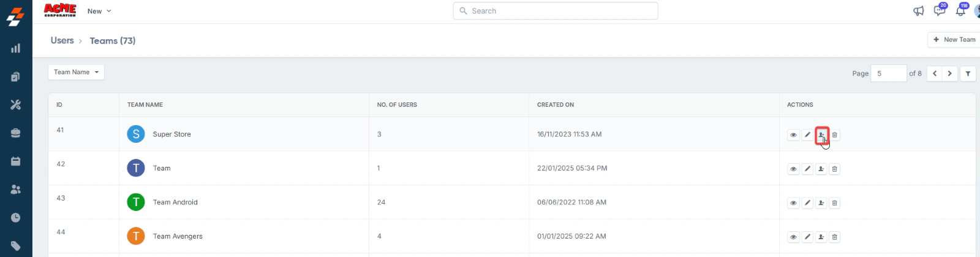
Task: Select the Super Store team name
Action: pyautogui.click(x=172, y=134)
